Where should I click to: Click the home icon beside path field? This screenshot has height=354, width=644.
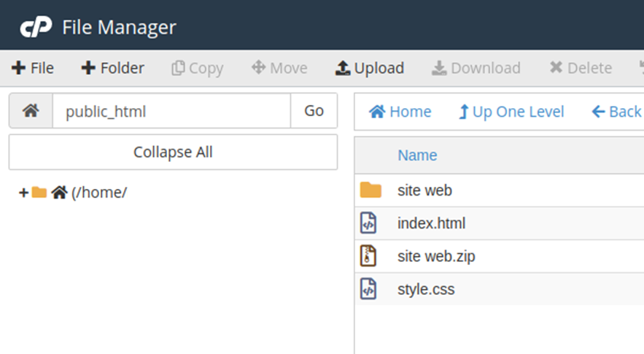tap(31, 111)
